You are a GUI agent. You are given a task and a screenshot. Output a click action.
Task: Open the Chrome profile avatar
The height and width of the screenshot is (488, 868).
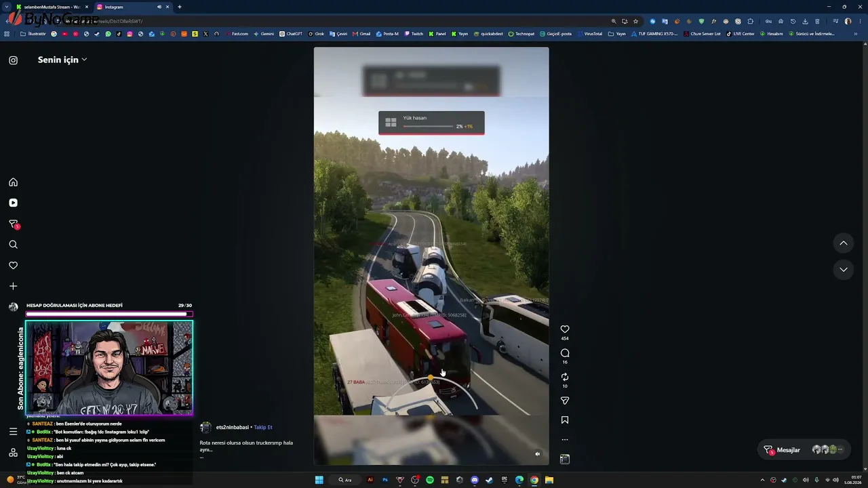[848, 22]
